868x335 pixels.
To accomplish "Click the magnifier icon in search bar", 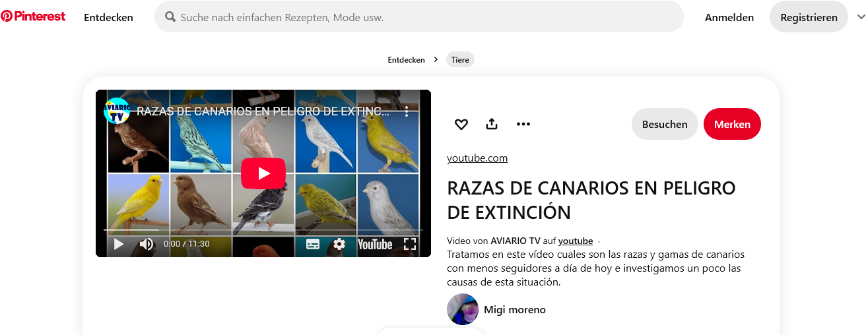I will [170, 17].
